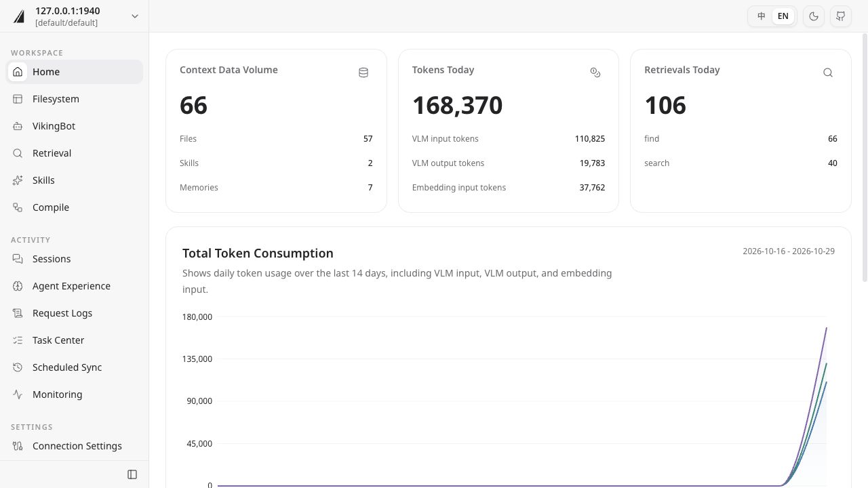The image size is (868, 488).
Task: Click the Scheduled Sync clock icon
Action: click(x=18, y=367)
